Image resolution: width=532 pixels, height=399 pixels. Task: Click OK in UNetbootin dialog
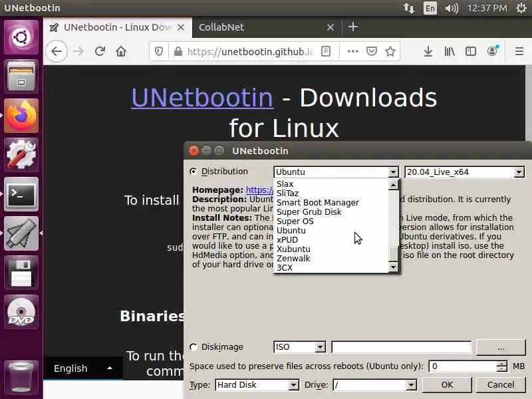(x=447, y=384)
